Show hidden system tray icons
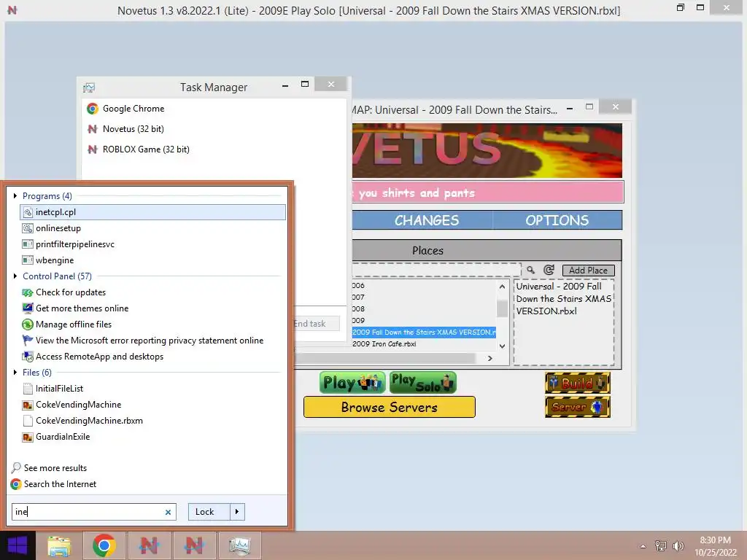Screen dimensions: 747x560 [x=643, y=546]
